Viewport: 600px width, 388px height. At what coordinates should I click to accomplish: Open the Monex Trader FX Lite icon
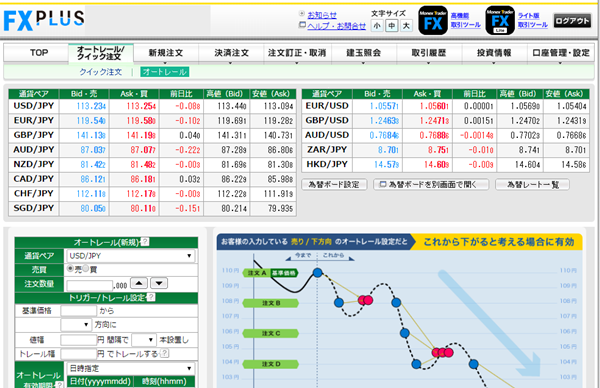[500, 21]
